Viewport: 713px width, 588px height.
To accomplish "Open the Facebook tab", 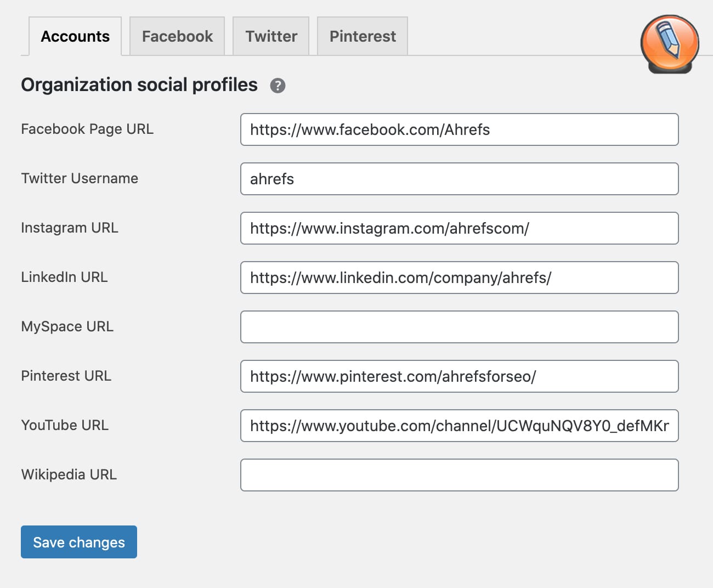I will pos(177,36).
